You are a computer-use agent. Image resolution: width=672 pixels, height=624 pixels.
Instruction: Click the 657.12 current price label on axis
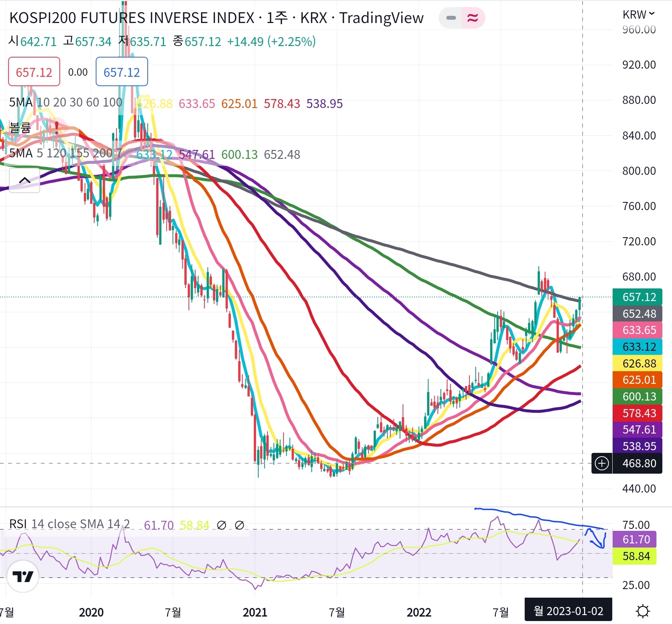(637, 297)
